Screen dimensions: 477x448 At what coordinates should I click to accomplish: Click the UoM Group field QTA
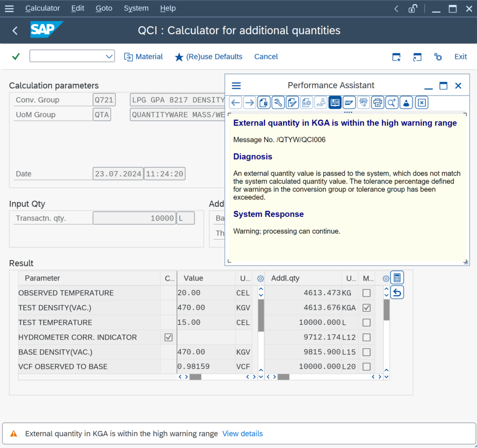tap(102, 115)
